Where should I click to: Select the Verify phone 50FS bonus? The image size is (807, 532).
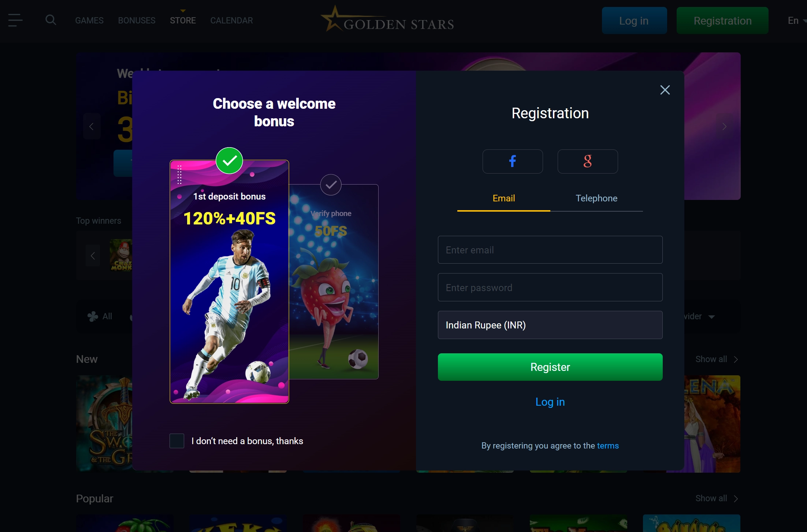(334, 282)
